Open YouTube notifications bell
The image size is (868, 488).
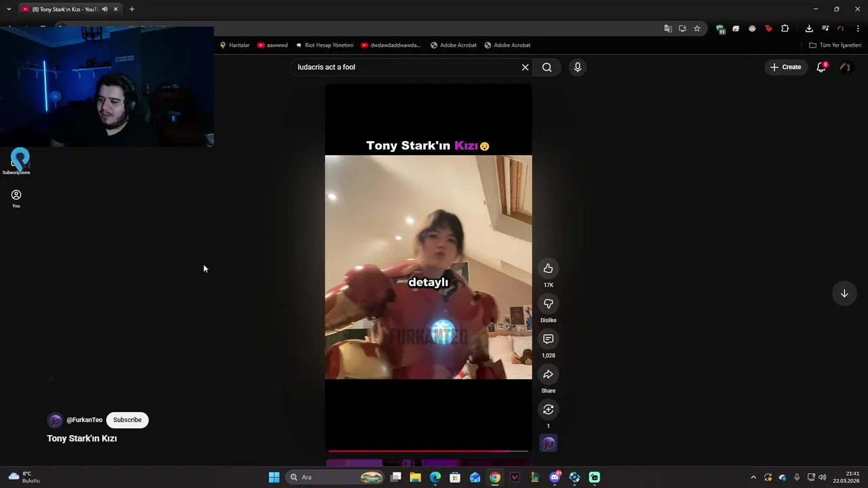click(x=821, y=67)
